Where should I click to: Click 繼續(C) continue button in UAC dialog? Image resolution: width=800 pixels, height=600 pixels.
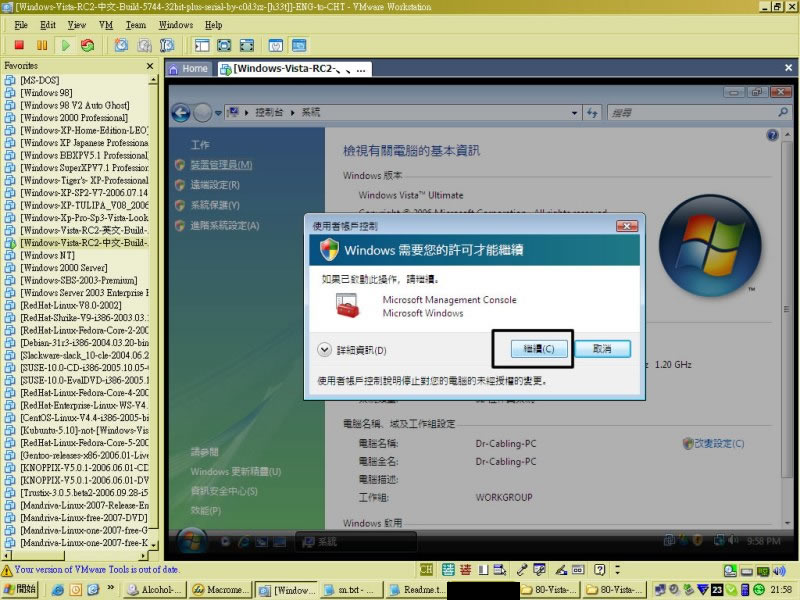(x=539, y=349)
